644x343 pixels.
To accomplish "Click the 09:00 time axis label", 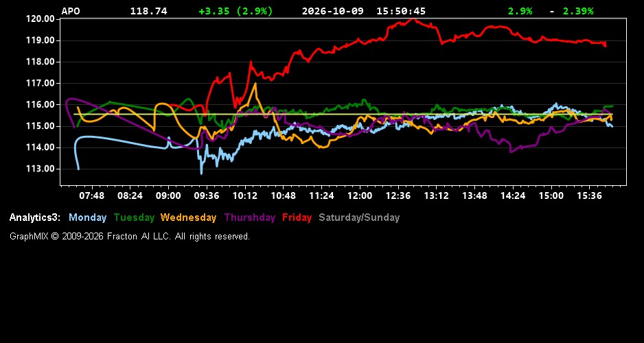I will click(168, 196).
